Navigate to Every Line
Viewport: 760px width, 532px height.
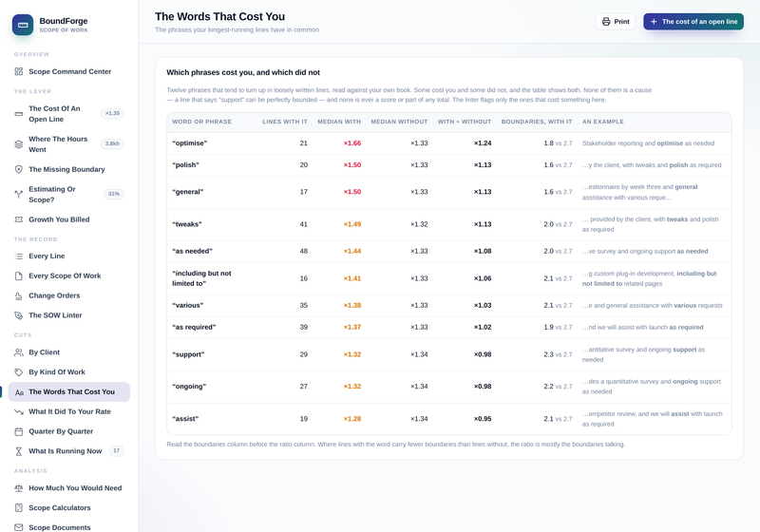pos(68,256)
